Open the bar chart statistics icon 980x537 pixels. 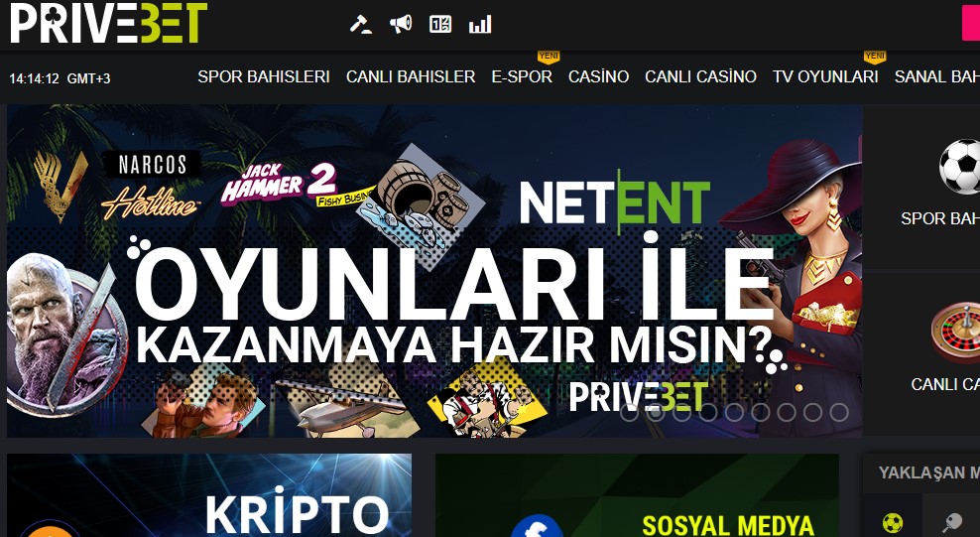pyautogui.click(x=480, y=25)
